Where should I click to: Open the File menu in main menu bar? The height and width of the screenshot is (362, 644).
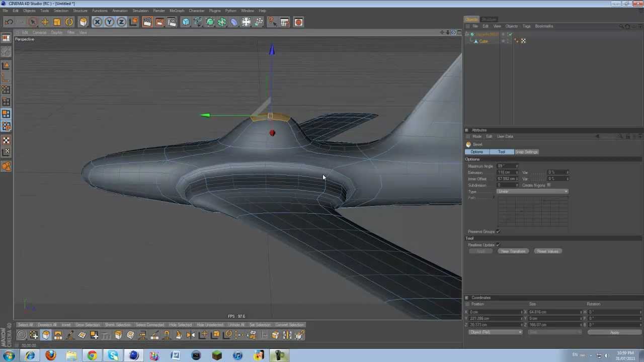(x=5, y=11)
